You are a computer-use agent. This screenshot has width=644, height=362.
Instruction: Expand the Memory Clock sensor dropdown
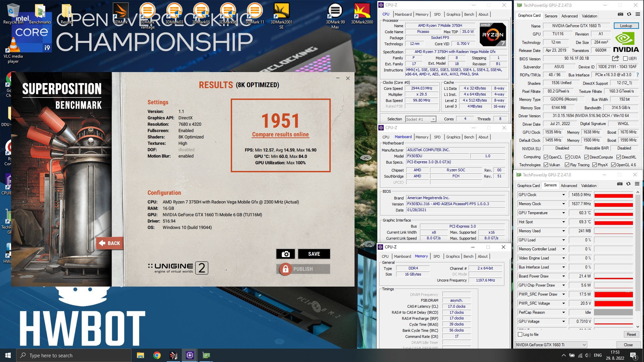(563, 204)
